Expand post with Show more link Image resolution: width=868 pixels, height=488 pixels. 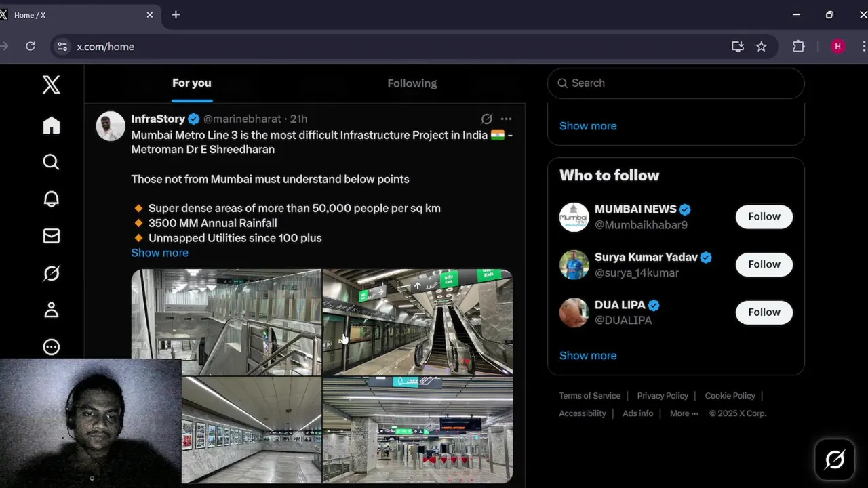pyautogui.click(x=160, y=253)
